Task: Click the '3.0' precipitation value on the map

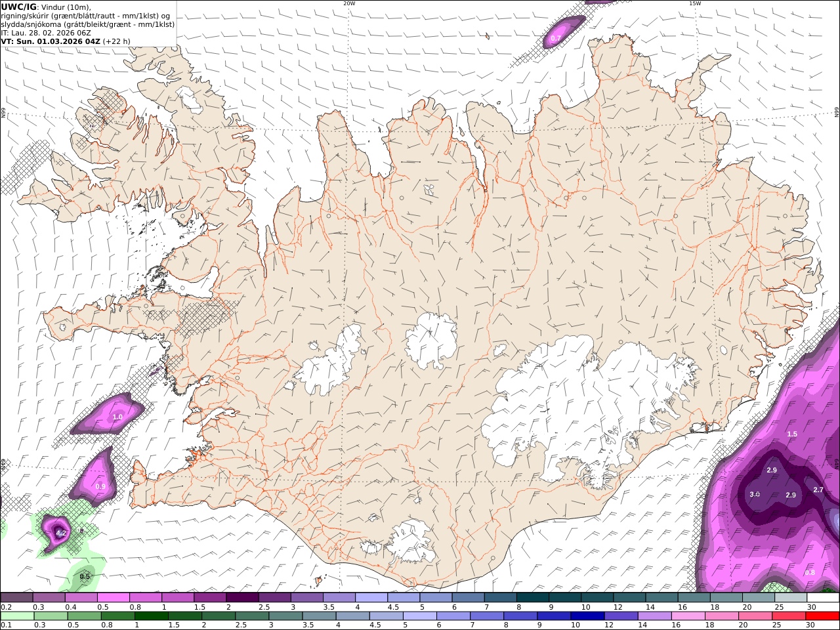Action: coord(755,494)
